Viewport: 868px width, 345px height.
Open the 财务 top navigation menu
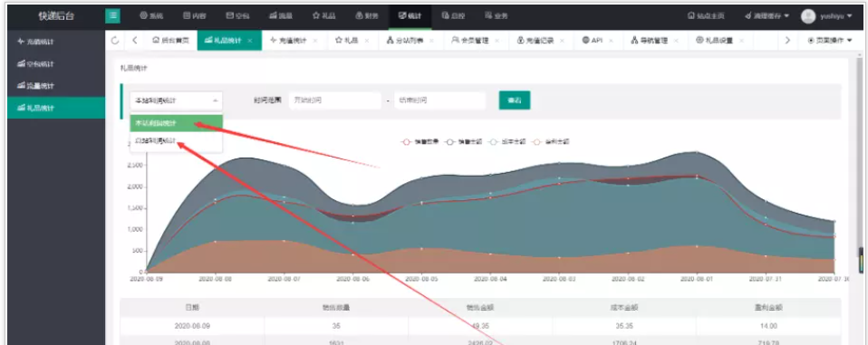pyautogui.click(x=367, y=16)
